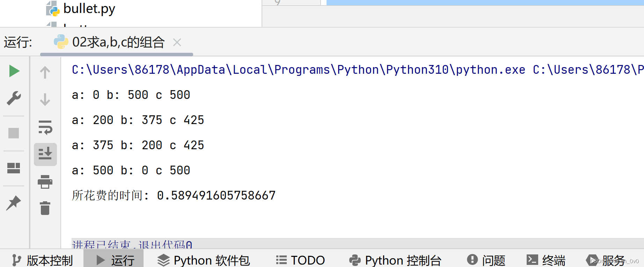Select the 02求a,b,c的组合 run tab

point(118,43)
